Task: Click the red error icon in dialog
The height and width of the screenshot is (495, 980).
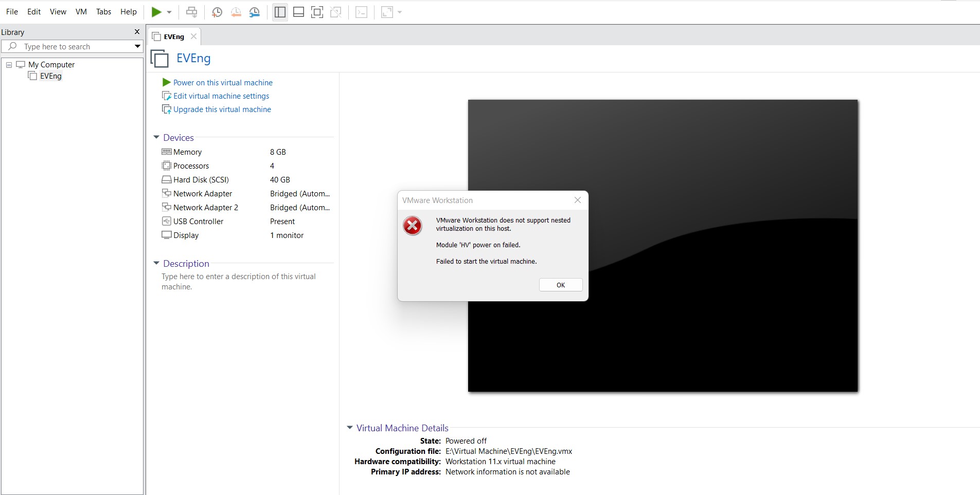Action: pos(412,225)
